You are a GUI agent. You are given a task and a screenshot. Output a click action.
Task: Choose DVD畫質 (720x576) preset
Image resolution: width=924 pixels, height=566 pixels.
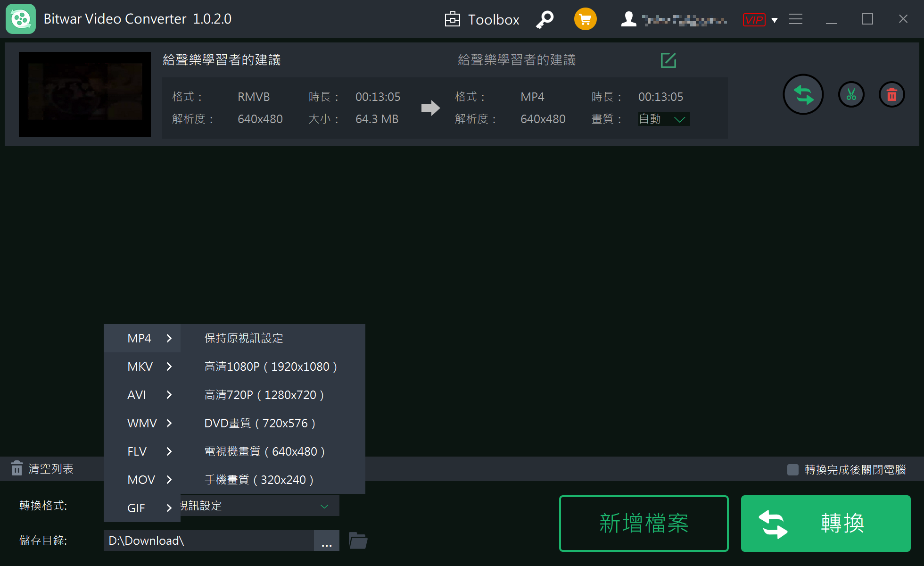click(x=272, y=423)
